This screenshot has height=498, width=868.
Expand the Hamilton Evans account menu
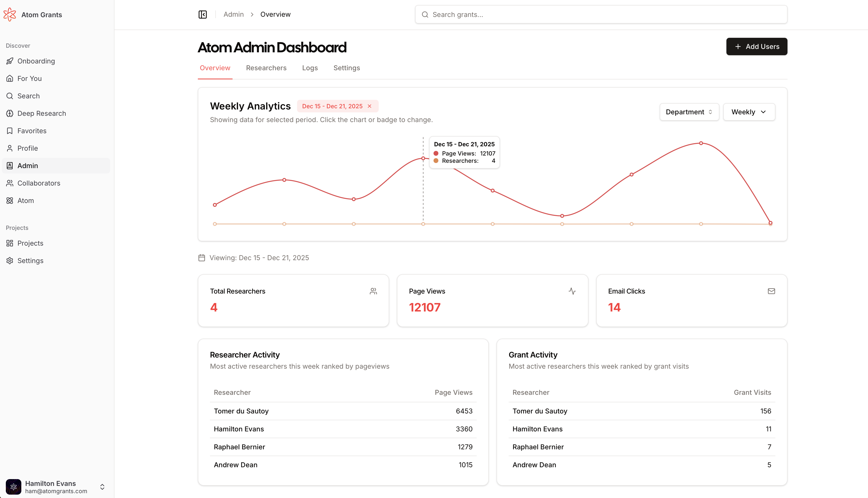pos(102,487)
